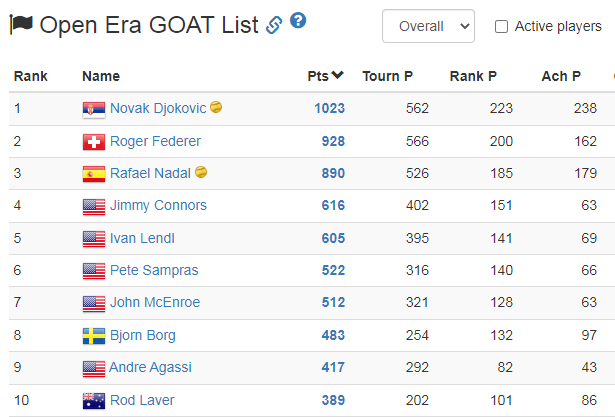Viewport: 615px width, 417px height.
Task: Open Andre Agassi profile link
Action: point(150,368)
